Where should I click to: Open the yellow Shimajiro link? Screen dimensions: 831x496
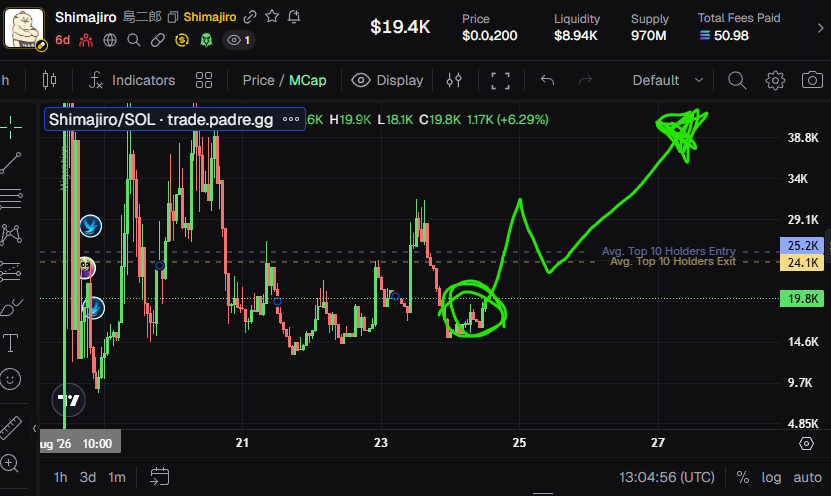coord(210,17)
